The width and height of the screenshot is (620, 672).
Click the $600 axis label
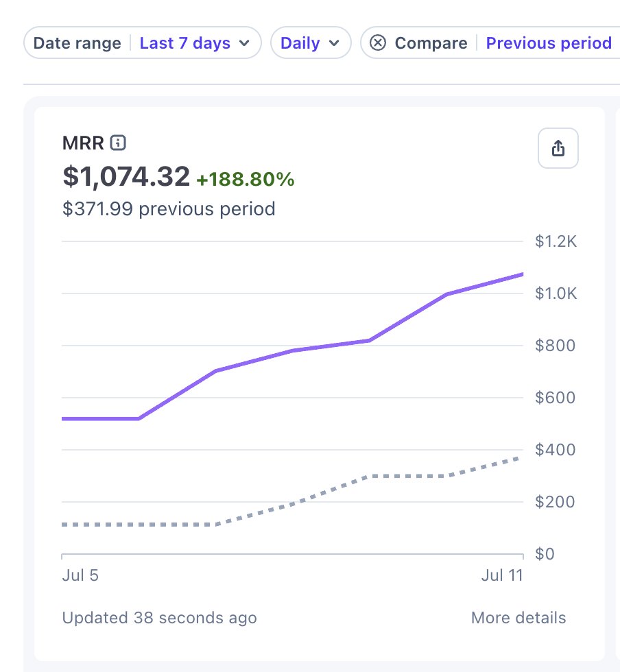click(x=555, y=398)
